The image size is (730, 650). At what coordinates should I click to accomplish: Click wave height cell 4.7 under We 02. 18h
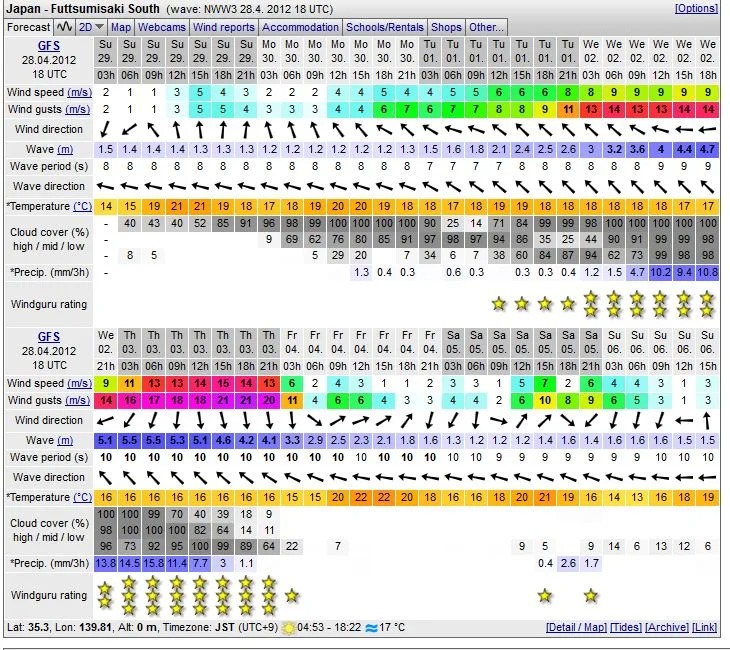tap(707, 149)
